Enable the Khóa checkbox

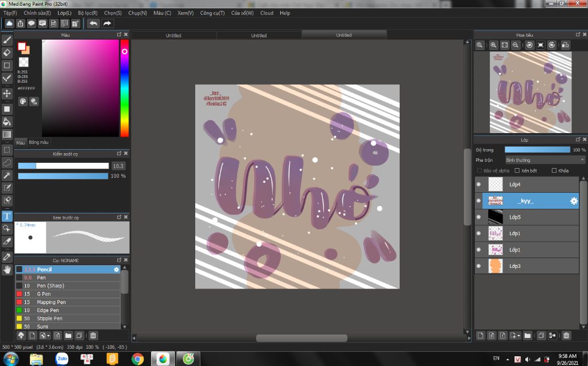tap(554, 170)
